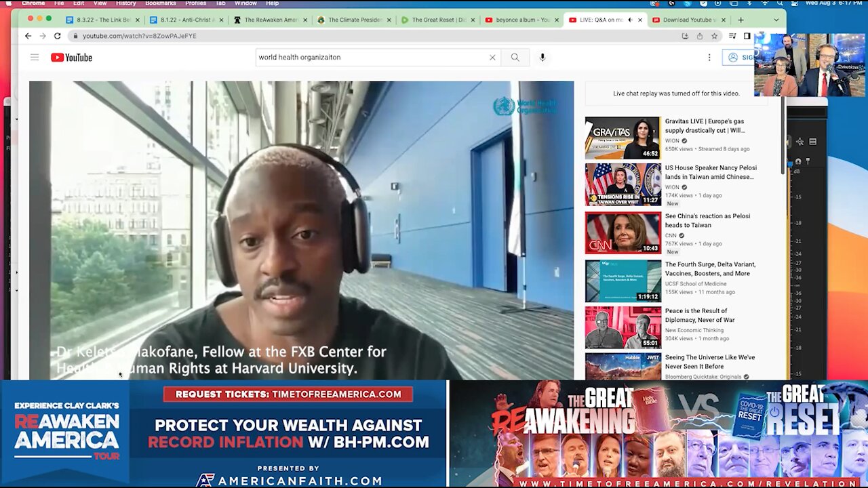Image resolution: width=868 pixels, height=488 pixels.
Task: Open the YouTube hamburger guide menu
Action: (x=35, y=58)
